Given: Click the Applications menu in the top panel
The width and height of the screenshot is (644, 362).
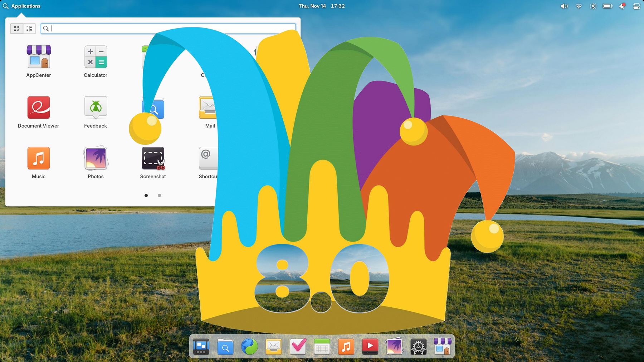Looking at the screenshot, I should pyautogui.click(x=22, y=6).
